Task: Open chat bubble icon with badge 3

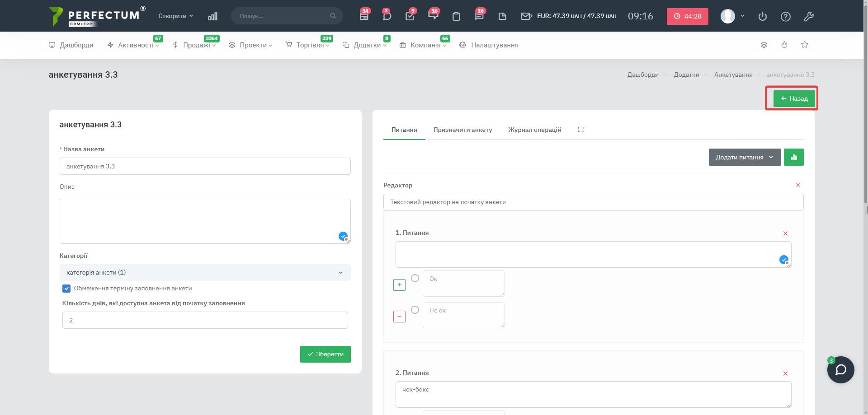Action: pyautogui.click(x=387, y=16)
